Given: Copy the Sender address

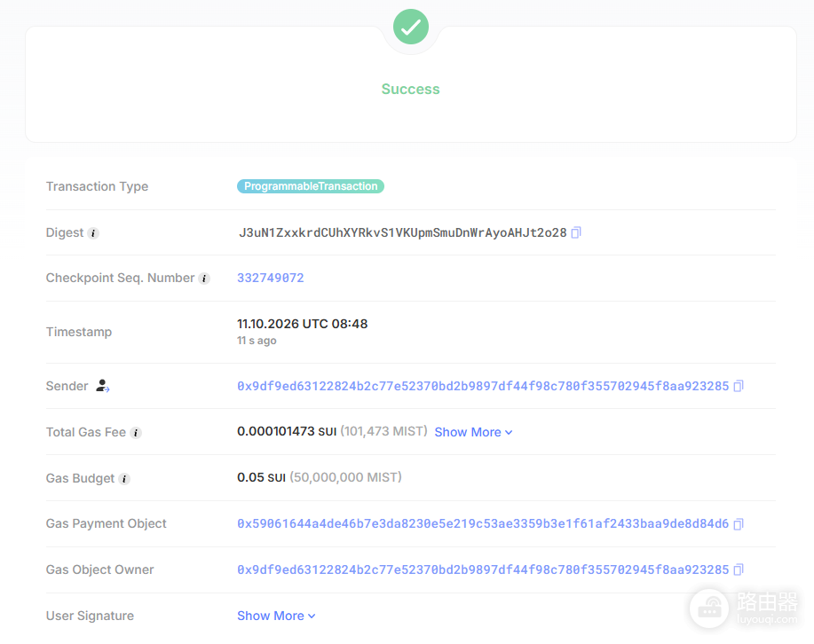Looking at the screenshot, I should tap(739, 386).
